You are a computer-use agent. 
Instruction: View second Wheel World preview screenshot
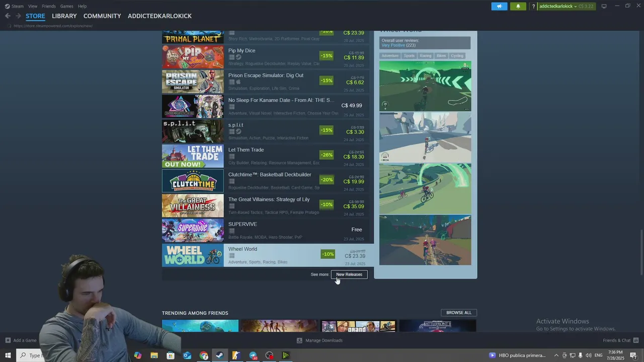425,137
